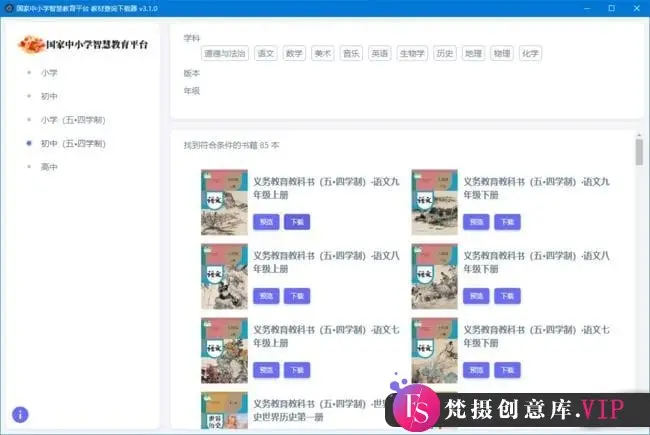Click the 学科 label
The image size is (650, 435).
click(x=192, y=38)
